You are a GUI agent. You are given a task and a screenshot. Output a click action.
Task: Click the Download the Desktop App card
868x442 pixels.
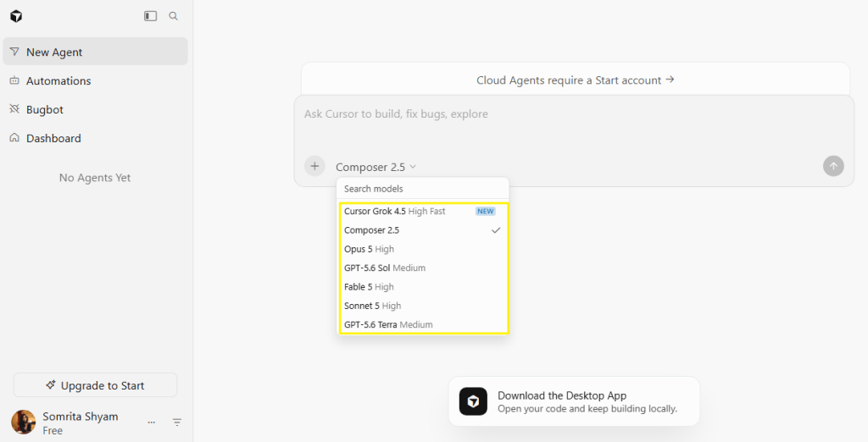[x=574, y=401]
